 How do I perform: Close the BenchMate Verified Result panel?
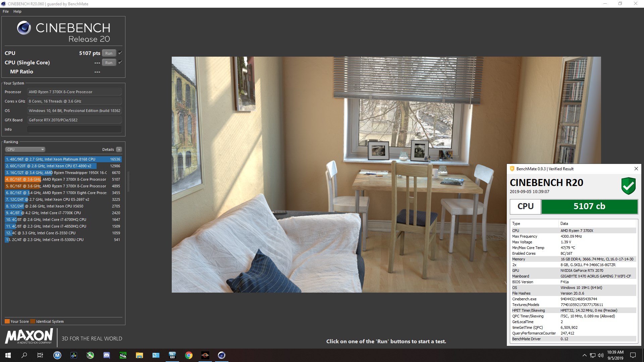point(636,169)
